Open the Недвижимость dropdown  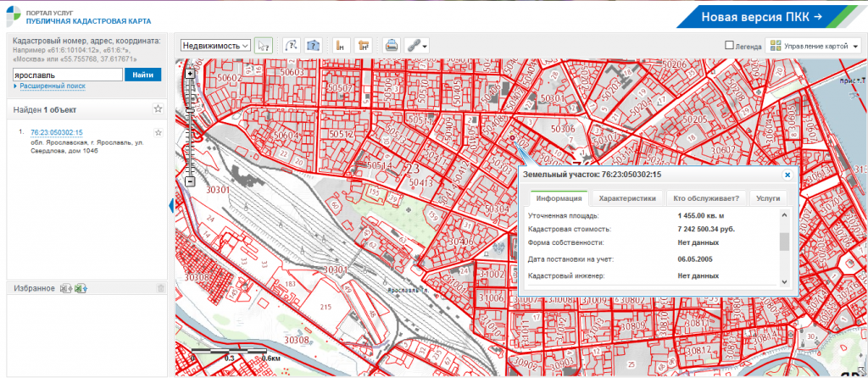[215, 46]
